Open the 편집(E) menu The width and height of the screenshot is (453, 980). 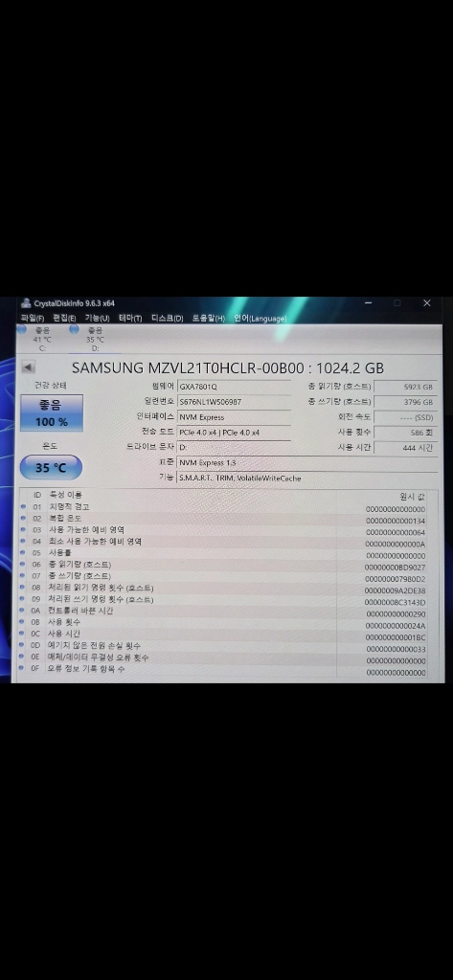[64, 318]
